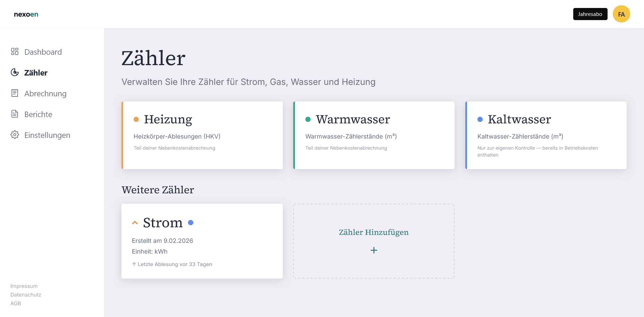Click the blue dot next to Strom
Image resolution: width=644 pixels, height=317 pixels.
point(190,223)
